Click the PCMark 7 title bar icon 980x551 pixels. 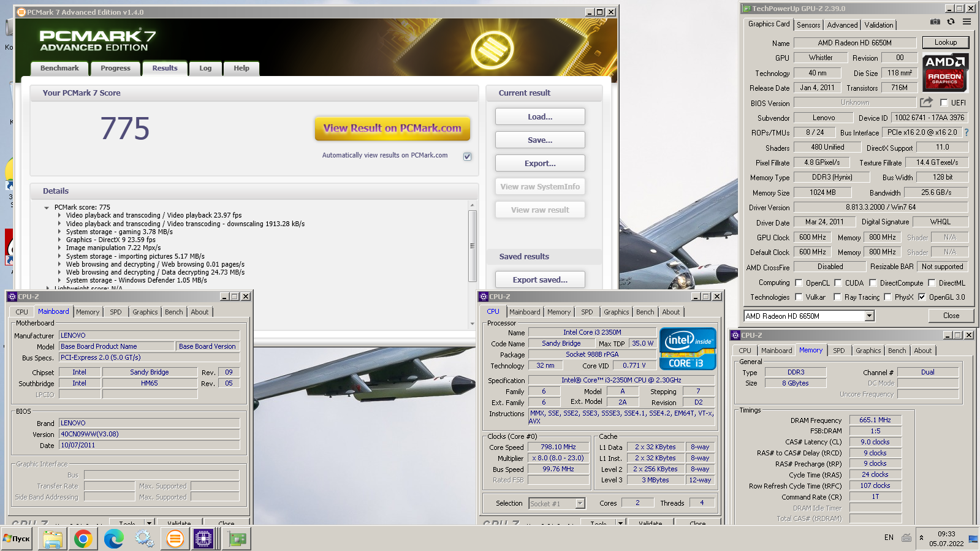[x=21, y=12]
